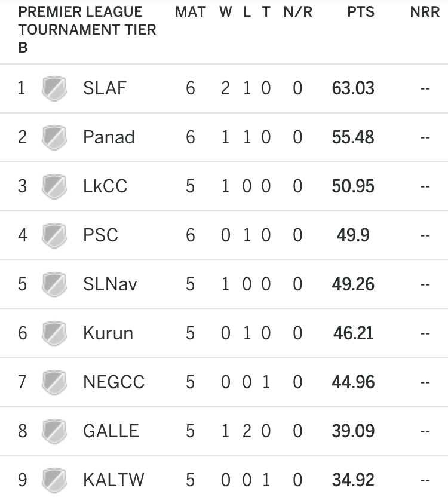Select the GALLE team name
Viewport: 448px width, 500px height.
(111, 431)
